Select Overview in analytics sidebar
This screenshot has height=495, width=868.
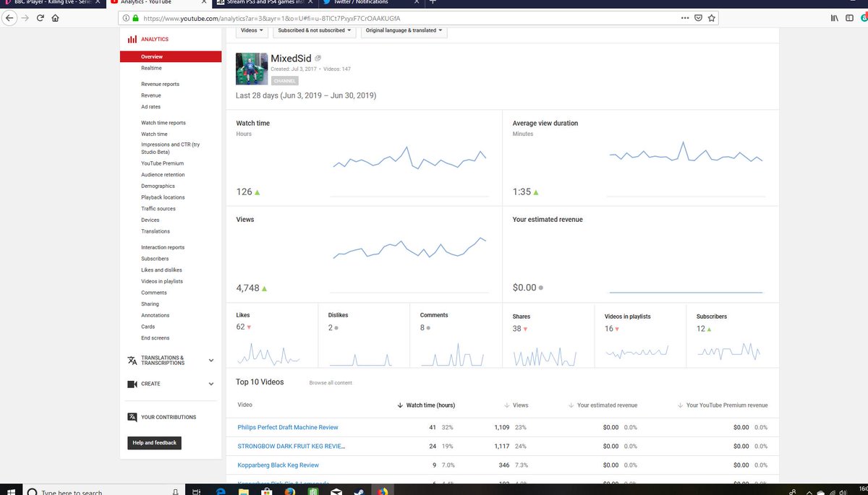click(171, 56)
